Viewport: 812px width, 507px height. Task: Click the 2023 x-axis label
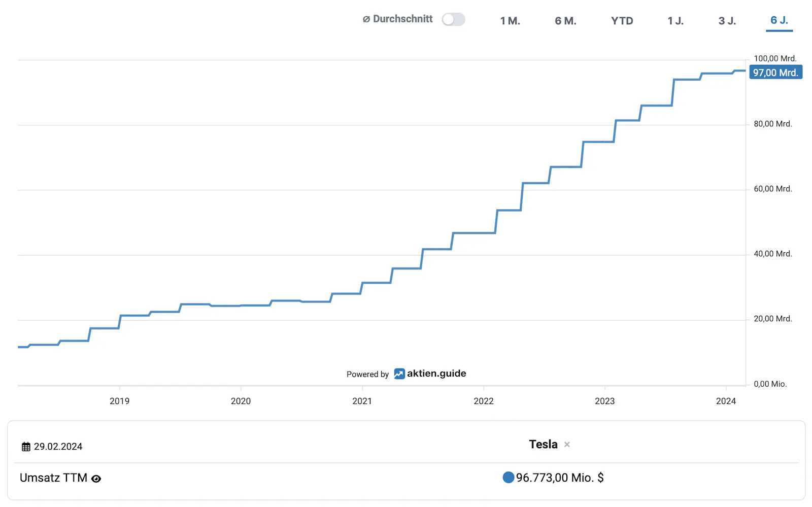(604, 401)
